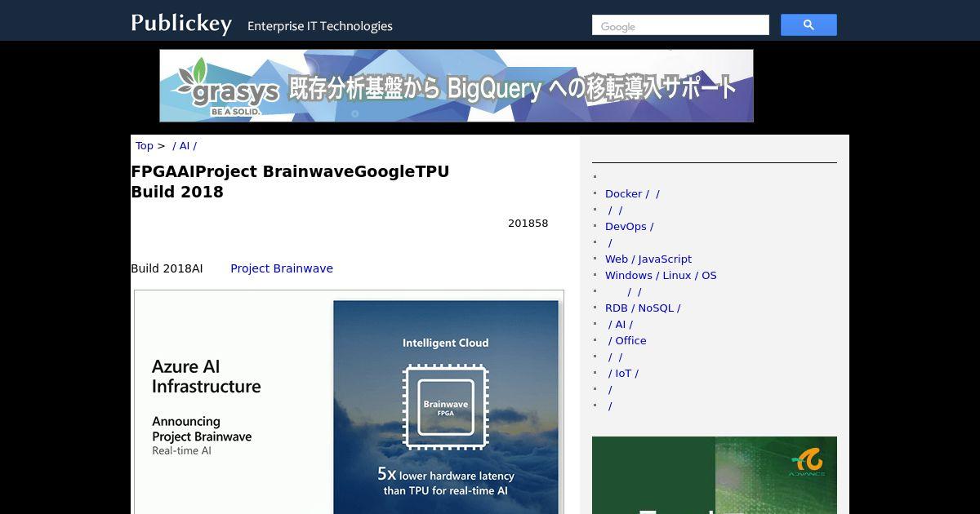Click the green Advance sidebar advertisement
This screenshot has height=514, width=980.
click(x=715, y=476)
